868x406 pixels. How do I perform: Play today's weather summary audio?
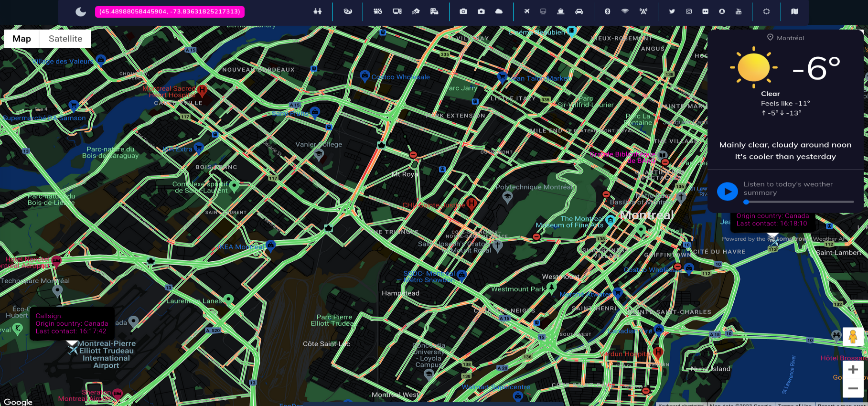click(727, 192)
